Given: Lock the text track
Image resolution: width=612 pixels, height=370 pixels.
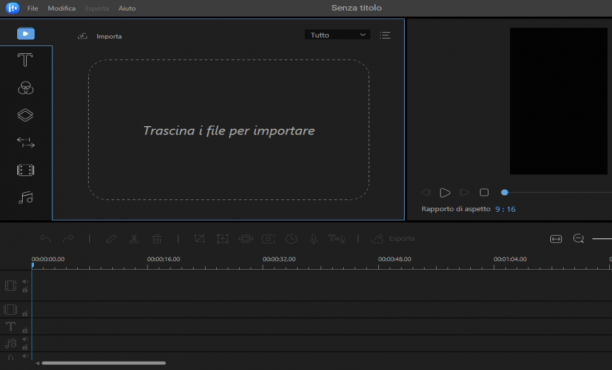Looking at the screenshot, I should (25, 330).
